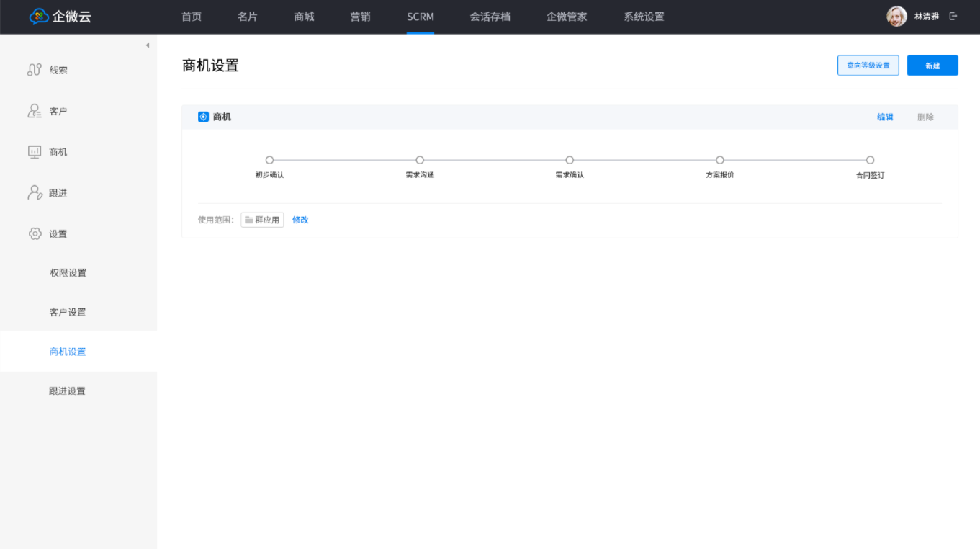The width and height of the screenshot is (980, 549).
Task: Open 跟进设置 in the sidebar submenu
Action: 68,391
